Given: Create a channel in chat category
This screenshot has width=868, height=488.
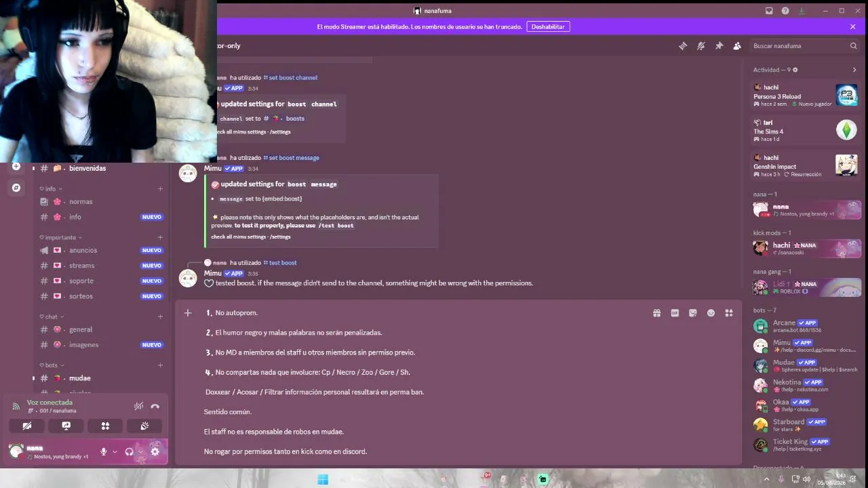Looking at the screenshot, I should 160,317.
